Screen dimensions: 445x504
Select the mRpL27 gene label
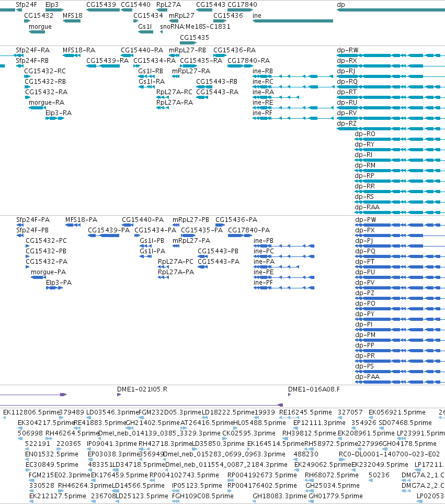(182, 15)
